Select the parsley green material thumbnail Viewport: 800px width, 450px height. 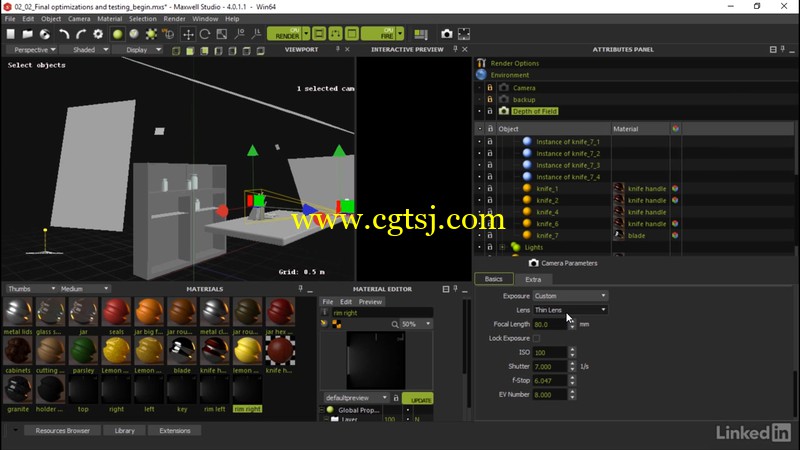(x=84, y=351)
